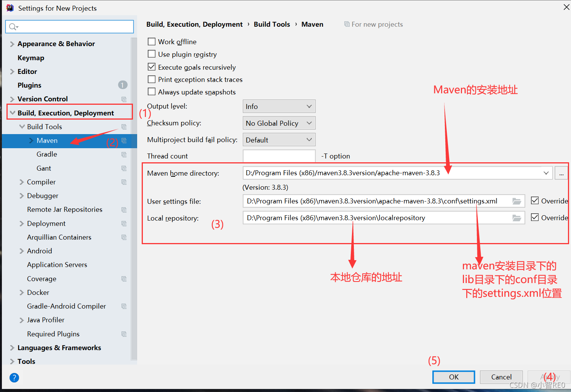
Task: Click the search magnifier icon in settings
Action: coord(13,26)
